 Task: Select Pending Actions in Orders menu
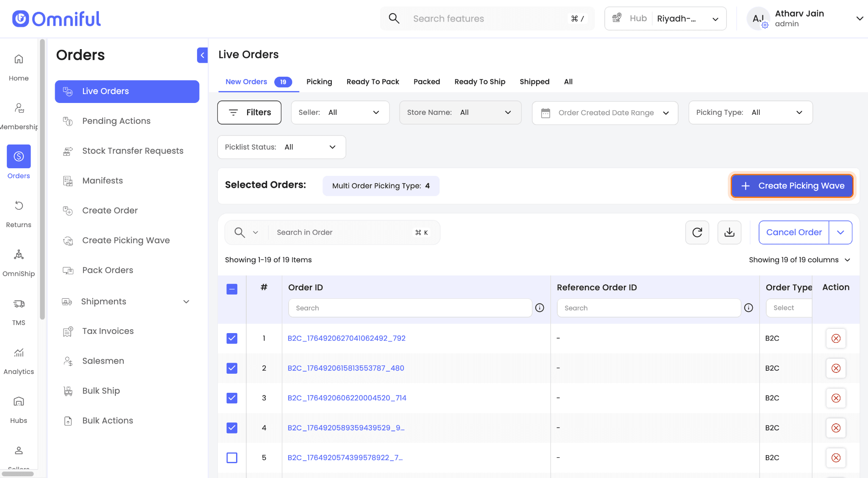(116, 121)
